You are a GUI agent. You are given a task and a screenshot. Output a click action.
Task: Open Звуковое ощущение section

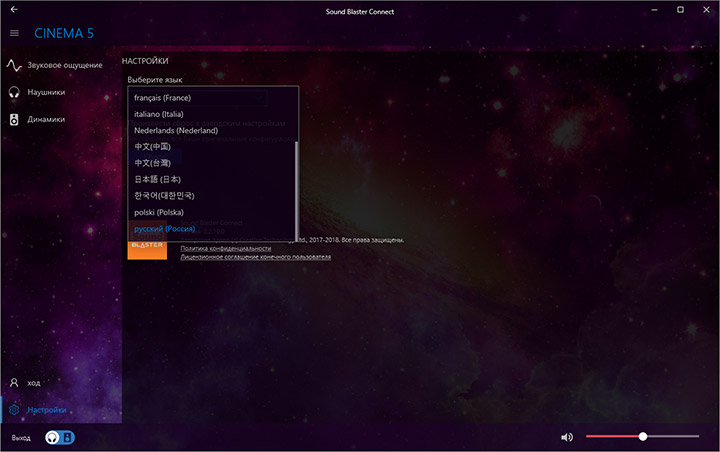(x=61, y=66)
